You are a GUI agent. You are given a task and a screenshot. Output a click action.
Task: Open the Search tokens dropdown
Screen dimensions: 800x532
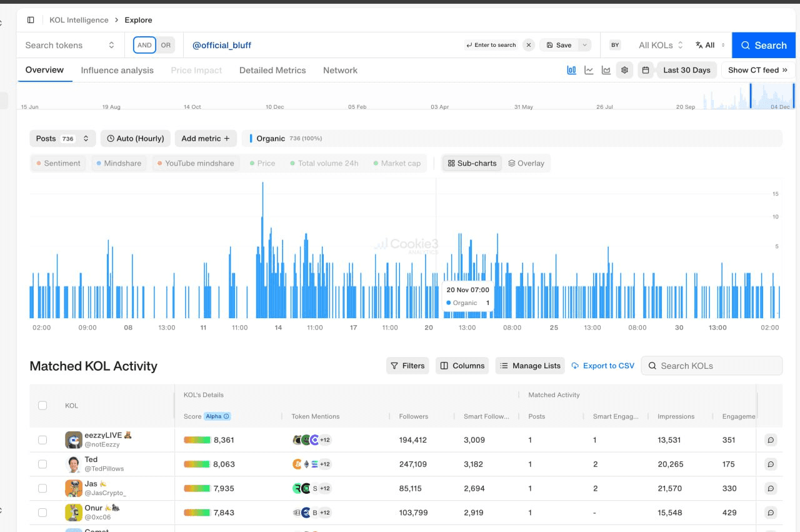(70, 45)
